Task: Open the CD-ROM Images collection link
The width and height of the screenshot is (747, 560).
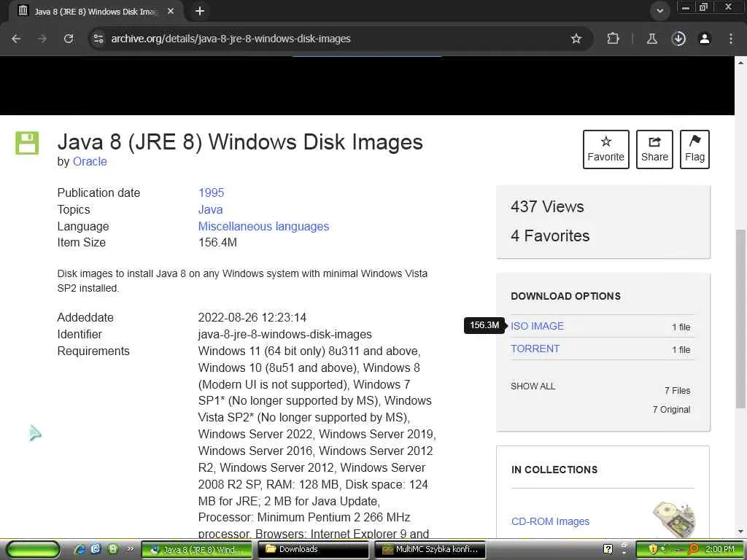Action: coord(550,521)
